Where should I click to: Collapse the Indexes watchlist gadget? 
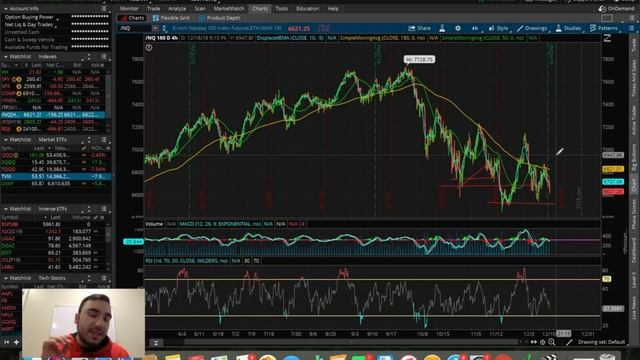click(6, 57)
